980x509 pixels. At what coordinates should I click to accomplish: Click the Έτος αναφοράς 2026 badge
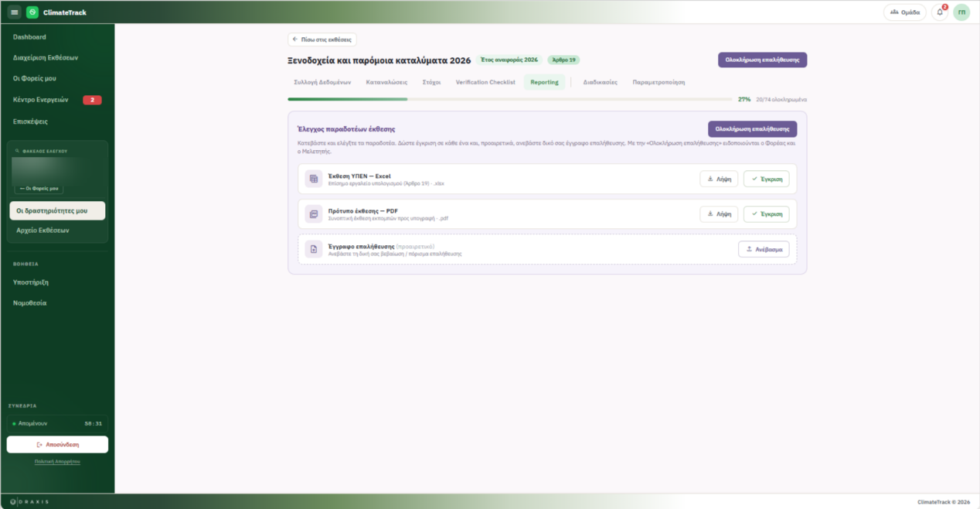click(509, 60)
